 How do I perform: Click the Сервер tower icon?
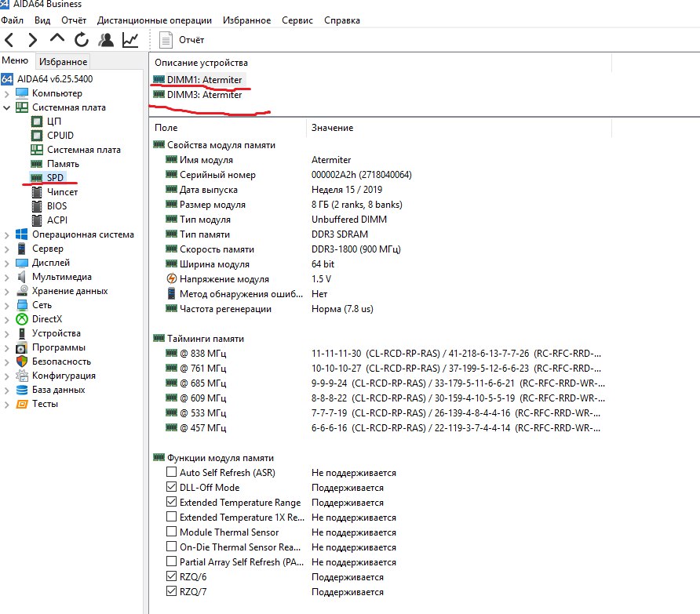coord(21,249)
